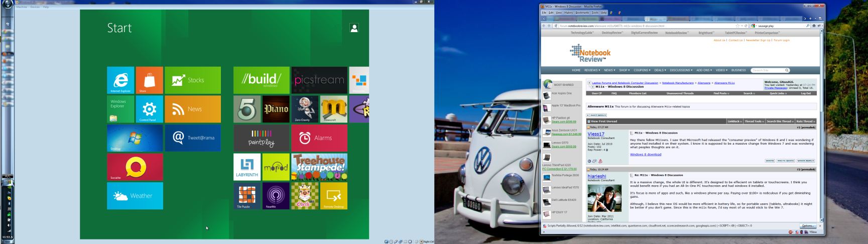This screenshot has width=868, height=244.
Task: Go to the Firefox Home button
Action: 814,26
